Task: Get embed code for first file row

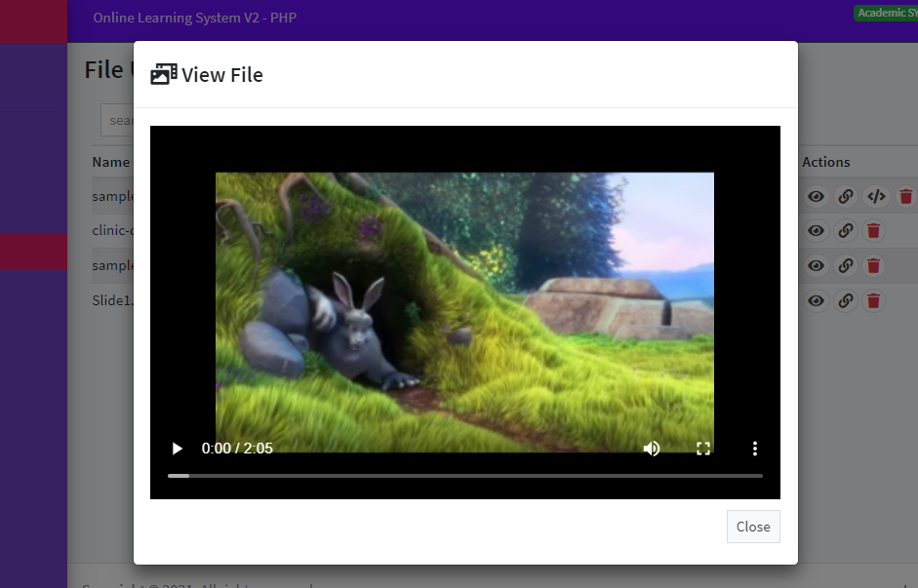Action: pyautogui.click(x=876, y=196)
